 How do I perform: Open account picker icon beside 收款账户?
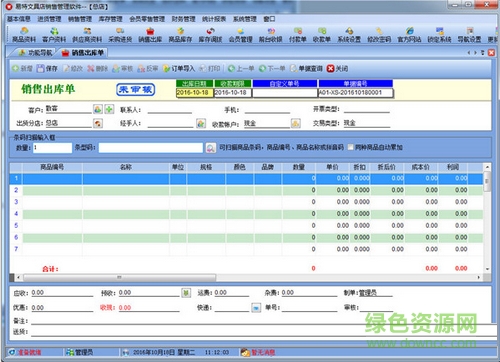click(x=296, y=123)
